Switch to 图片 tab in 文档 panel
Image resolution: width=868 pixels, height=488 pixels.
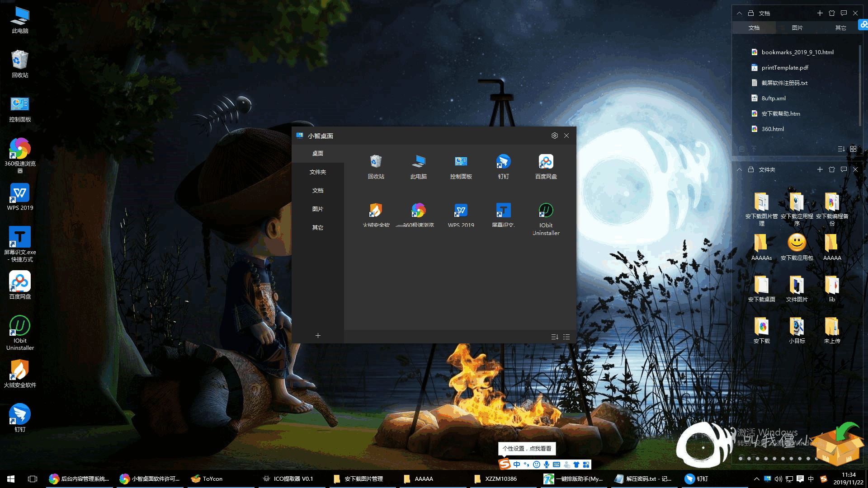797,28
